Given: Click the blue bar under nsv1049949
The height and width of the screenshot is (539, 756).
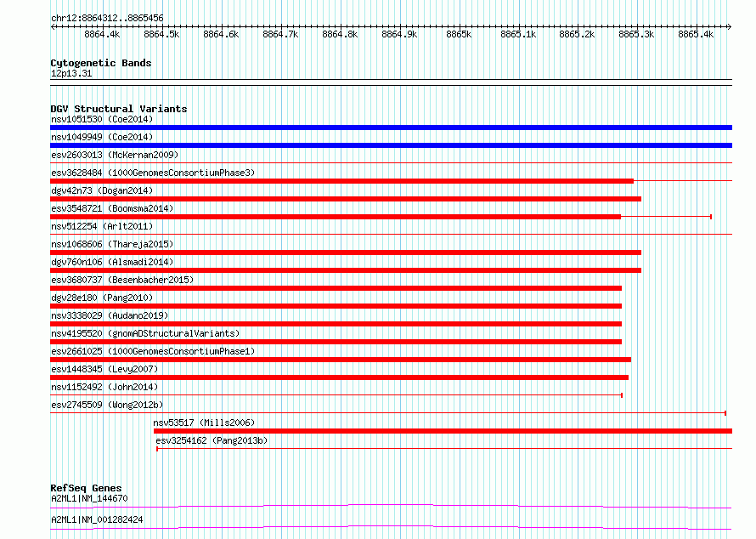Looking at the screenshot, I should pyautogui.click(x=391, y=145).
